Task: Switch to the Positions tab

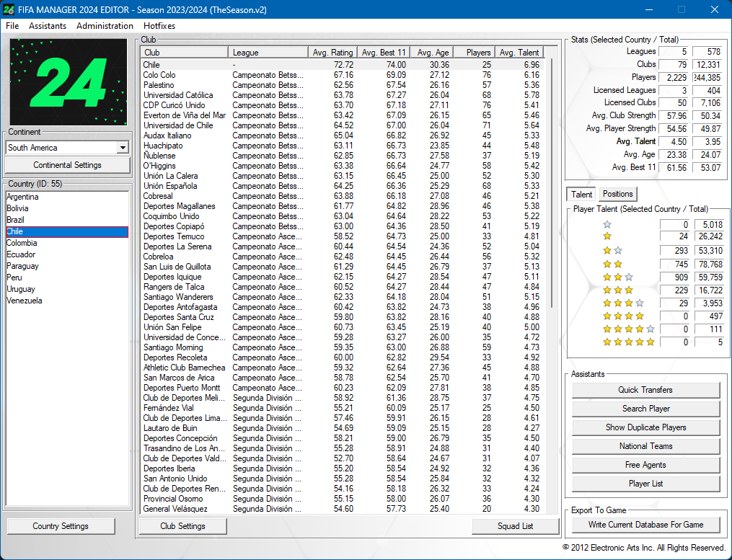Action: tap(617, 194)
